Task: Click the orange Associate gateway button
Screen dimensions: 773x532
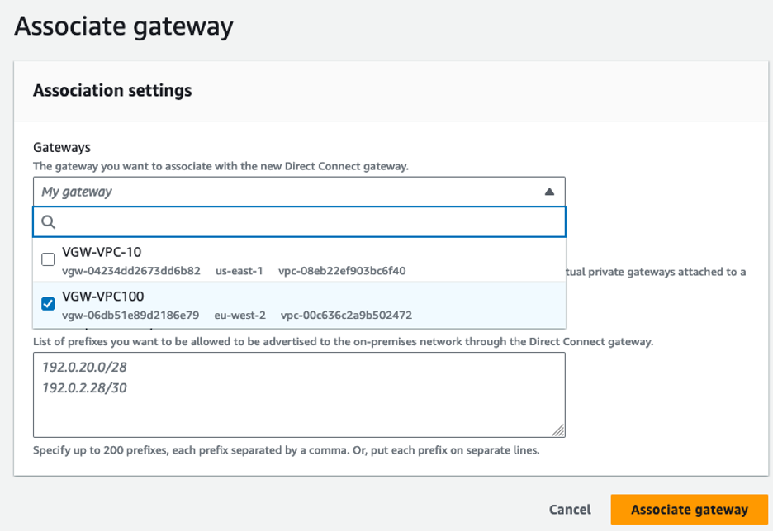Action: [x=689, y=510]
